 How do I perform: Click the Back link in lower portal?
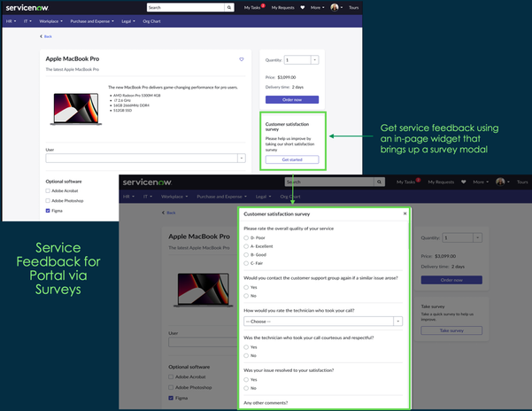click(x=168, y=213)
